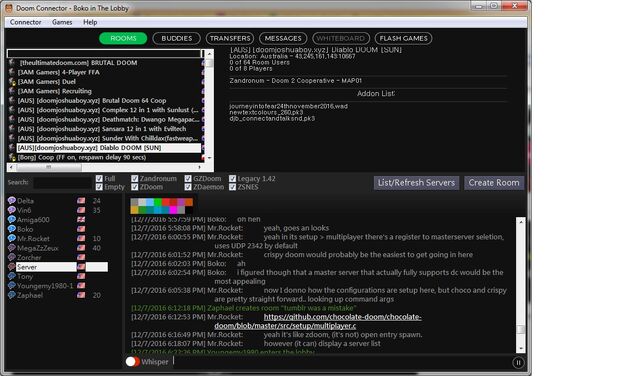
Task: Click the flag icon next to Delta
Action: 81,200
